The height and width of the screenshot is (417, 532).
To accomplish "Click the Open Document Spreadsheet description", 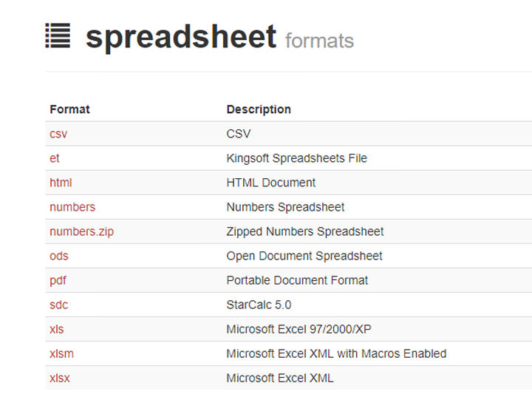I will tap(304, 256).
